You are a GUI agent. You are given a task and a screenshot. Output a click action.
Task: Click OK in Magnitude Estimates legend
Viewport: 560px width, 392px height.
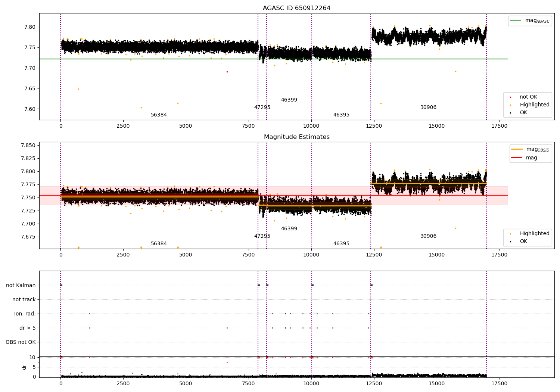tap(523, 242)
